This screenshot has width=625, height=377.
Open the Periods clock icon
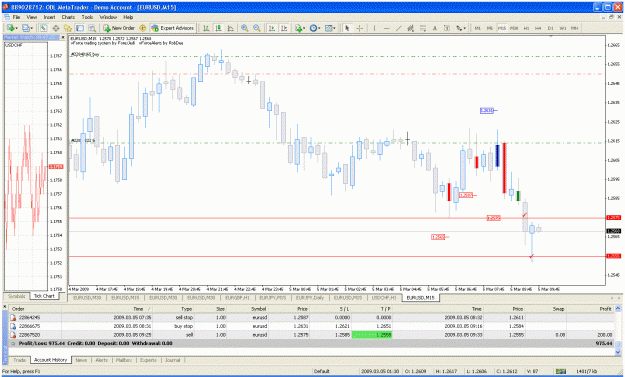313,28
